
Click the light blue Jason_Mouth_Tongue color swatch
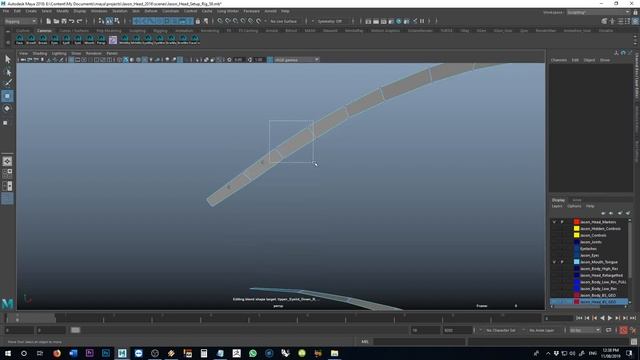[576, 262]
